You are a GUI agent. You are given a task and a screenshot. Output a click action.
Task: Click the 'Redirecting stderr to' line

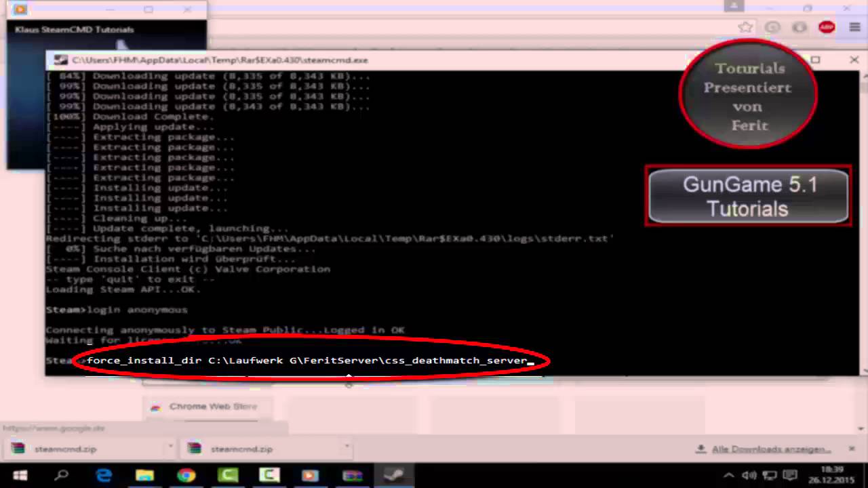coord(330,239)
